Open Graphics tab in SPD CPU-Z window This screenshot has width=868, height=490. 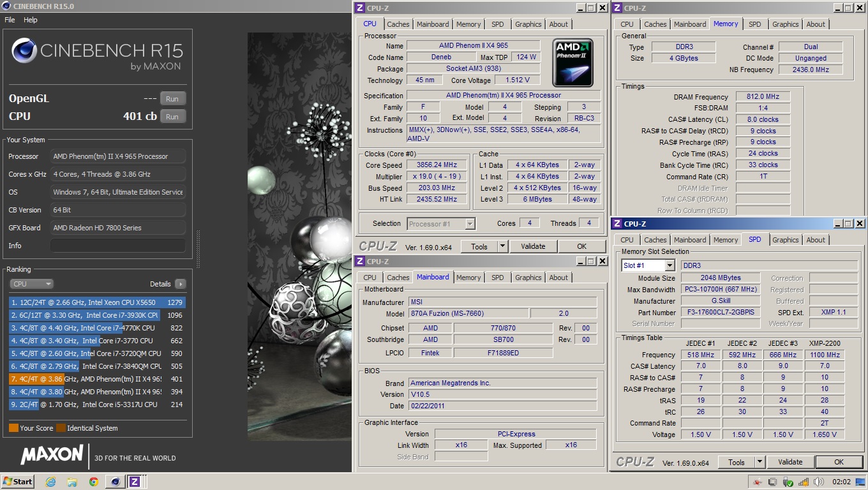pyautogui.click(x=785, y=240)
